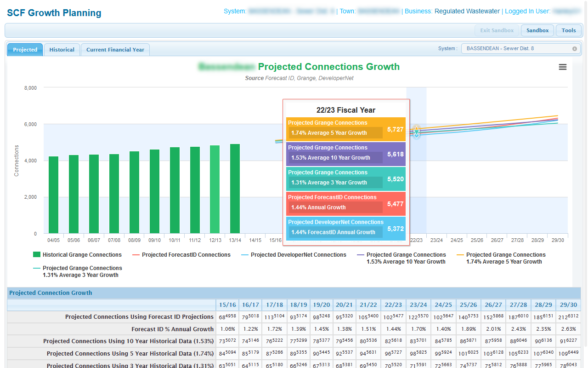The image size is (588, 368).
Task: Open the chart hamburger context menu
Action: [x=562, y=67]
